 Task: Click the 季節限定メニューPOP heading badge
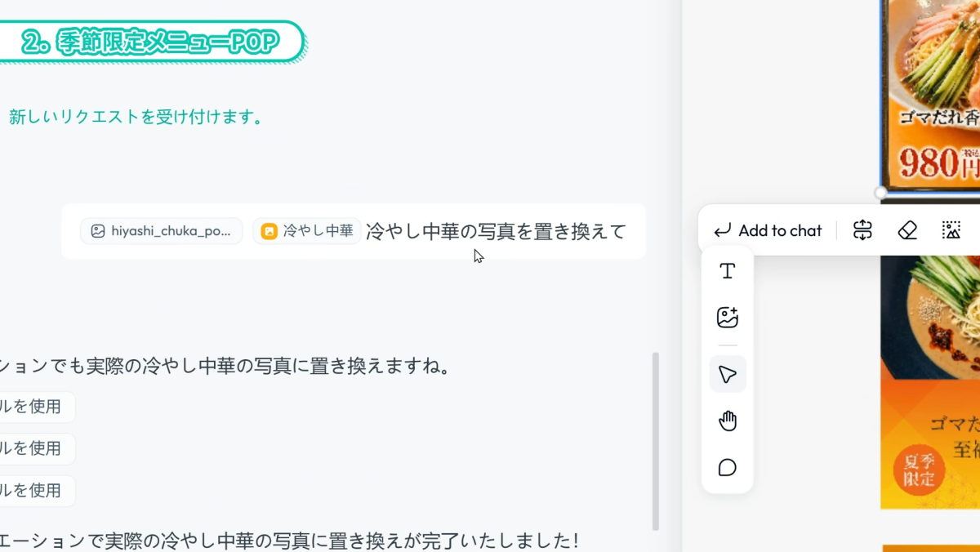pyautogui.click(x=151, y=42)
